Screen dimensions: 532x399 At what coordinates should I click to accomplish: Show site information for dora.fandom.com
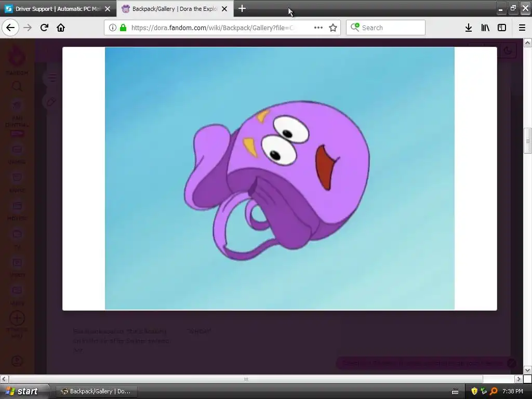113,28
